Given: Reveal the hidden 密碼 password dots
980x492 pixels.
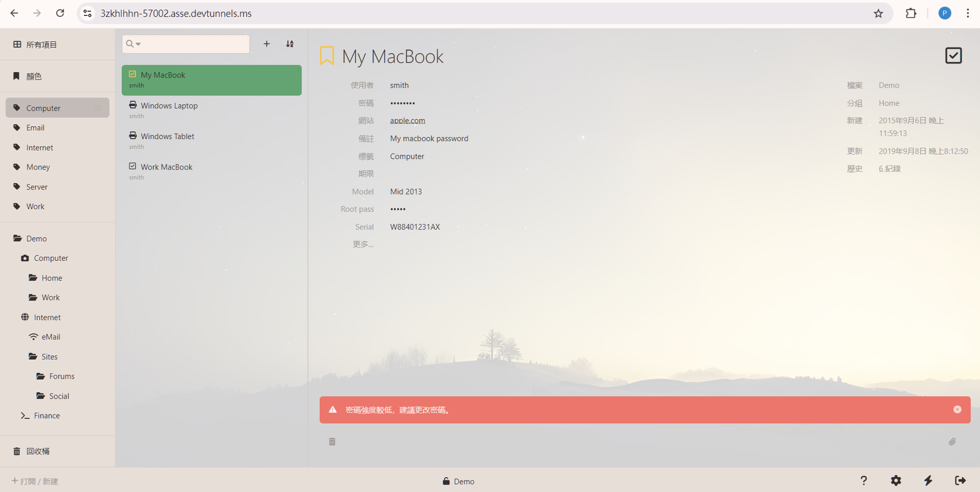Looking at the screenshot, I should [403, 103].
